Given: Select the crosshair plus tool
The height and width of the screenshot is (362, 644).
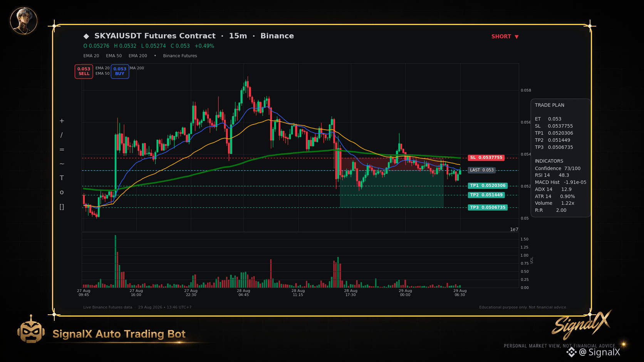Looking at the screenshot, I should pyautogui.click(x=62, y=121).
